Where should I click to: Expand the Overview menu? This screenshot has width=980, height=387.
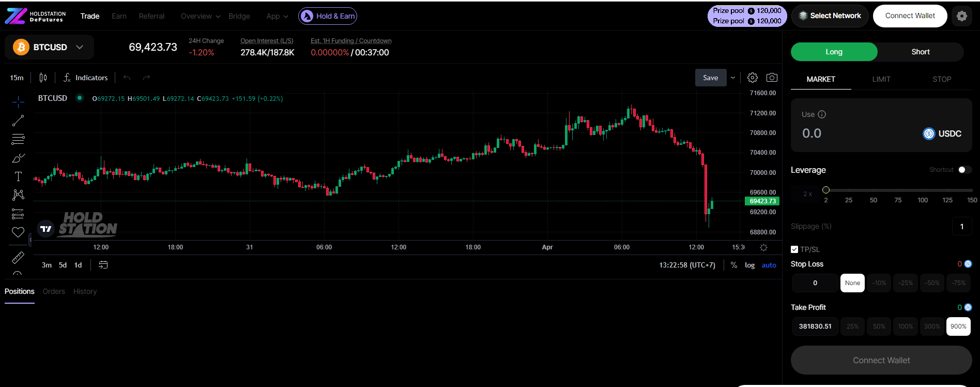point(201,16)
